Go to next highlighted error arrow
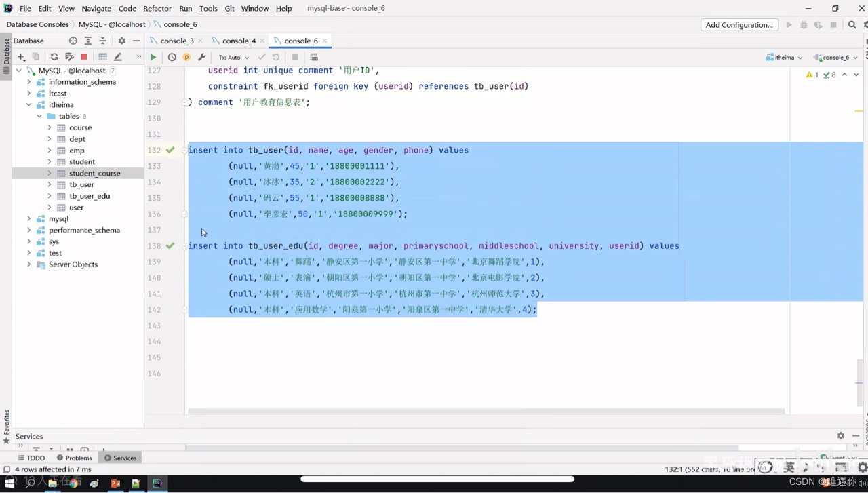 tap(856, 75)
